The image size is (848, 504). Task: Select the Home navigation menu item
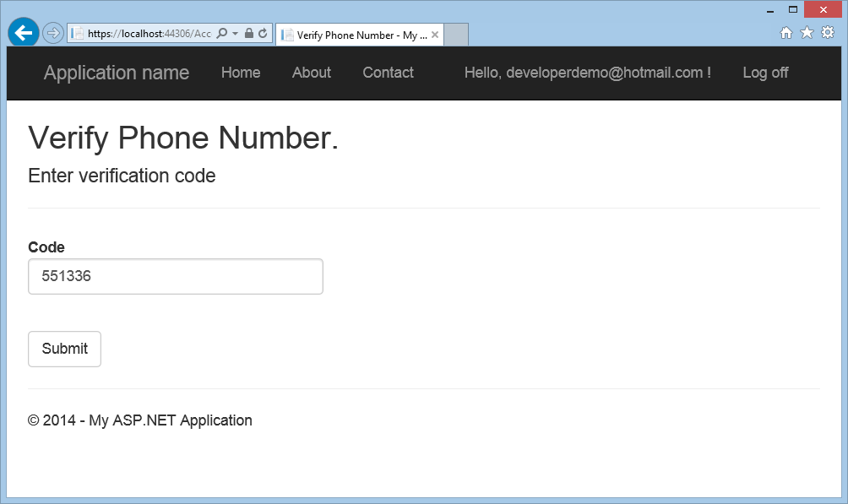pyautogui.click(x=241, y=73)
